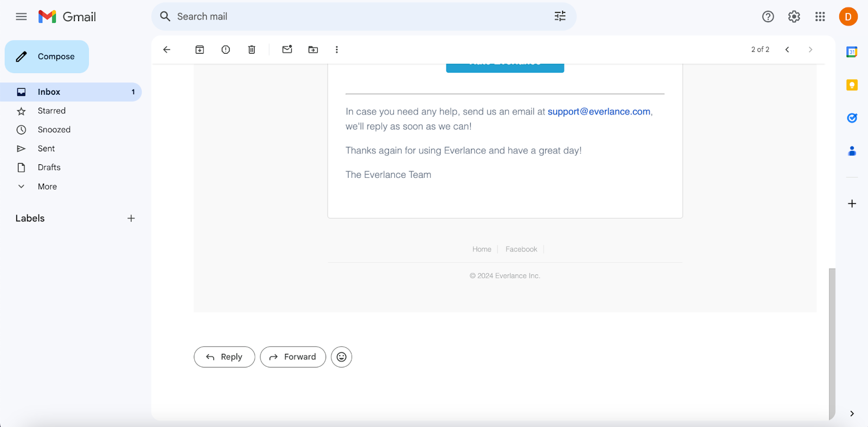Open the more options three-dot menu

click(x=337, y=50)
